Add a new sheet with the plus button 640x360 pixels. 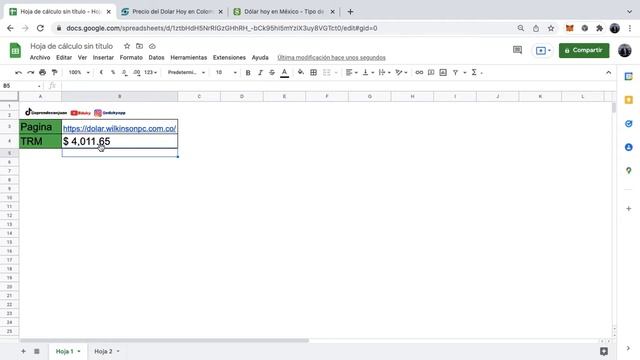tap(23, 351)
